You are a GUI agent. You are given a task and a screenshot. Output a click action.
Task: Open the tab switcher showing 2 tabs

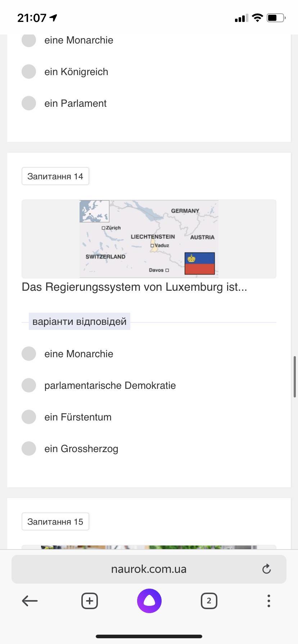[x=209, y=601]
